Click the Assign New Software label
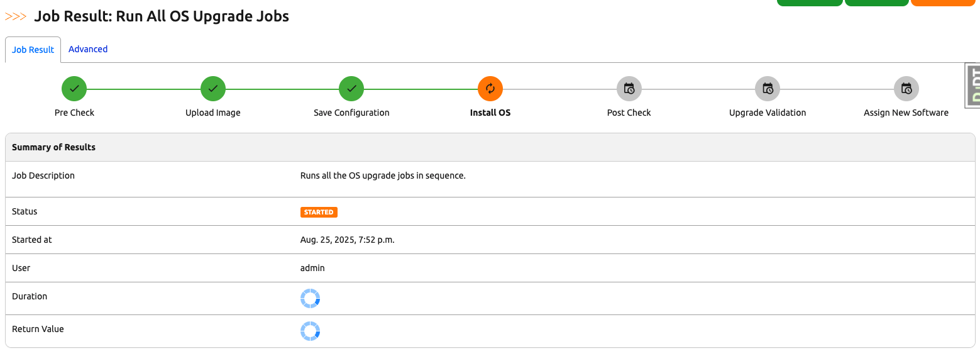The image size is (980, 361). tap(906, 113)
